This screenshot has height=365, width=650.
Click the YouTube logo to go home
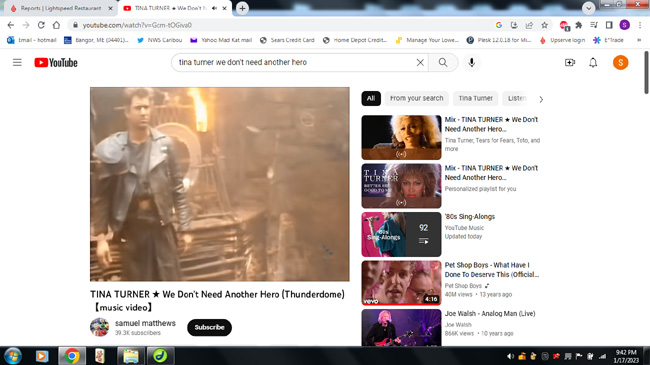click(56, 63)
